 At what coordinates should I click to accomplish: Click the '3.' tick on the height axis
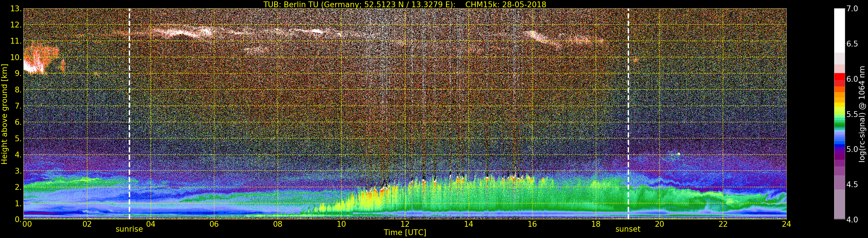[x=18, y=171]
